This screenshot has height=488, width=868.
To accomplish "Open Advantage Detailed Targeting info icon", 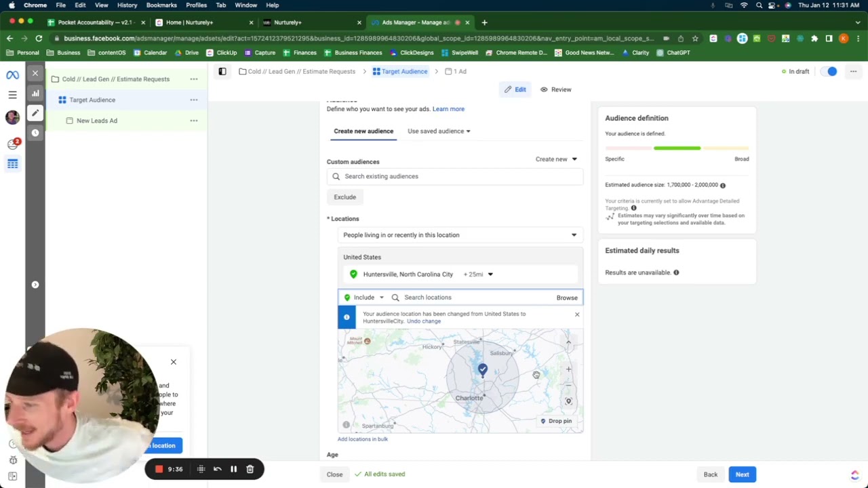I will (x=634, y=208).
